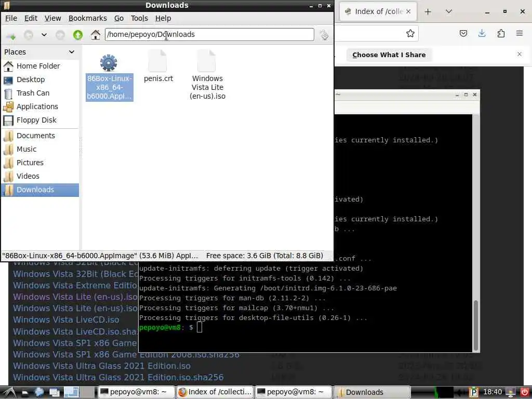Open file manager launcher in taskbar

25,393
